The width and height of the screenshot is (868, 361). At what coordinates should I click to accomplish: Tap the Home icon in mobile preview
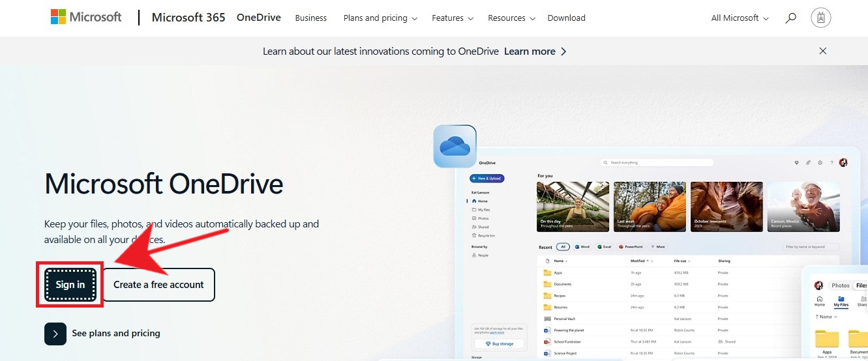point(820,300)
